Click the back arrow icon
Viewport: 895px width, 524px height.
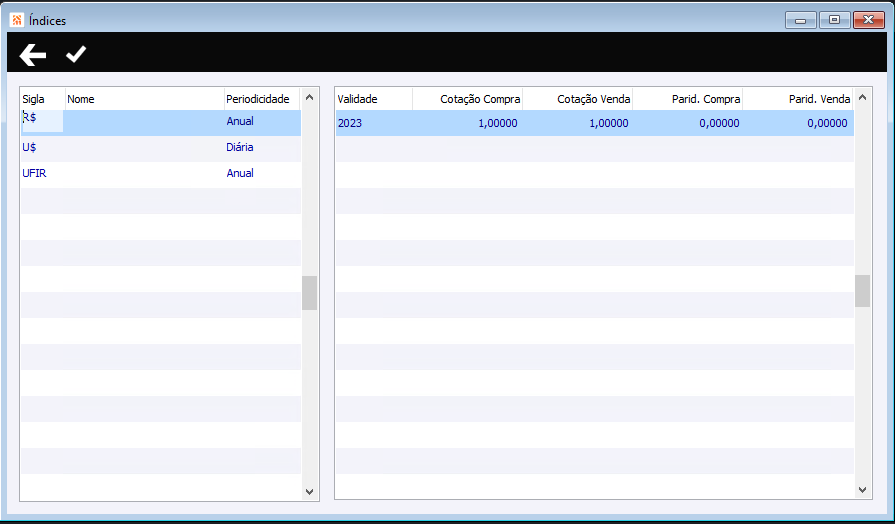[x=33, y=55]
